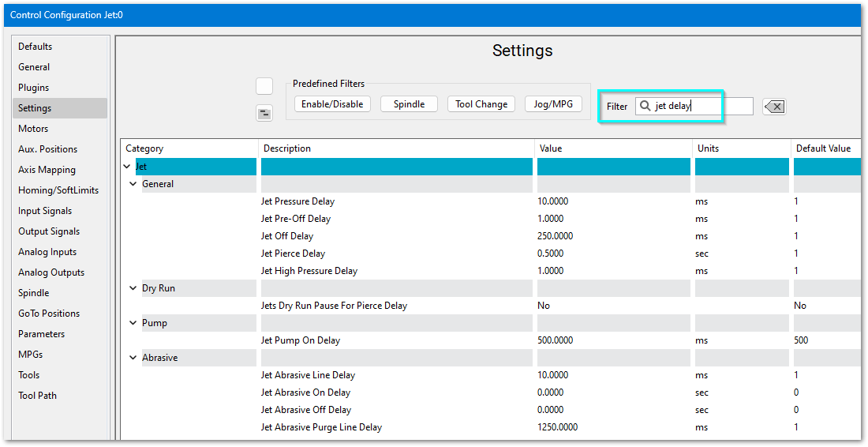Screen dimensions: 868x447
Task: Click the blank square button above collapse icon
Action: click(x=264, y=86)
